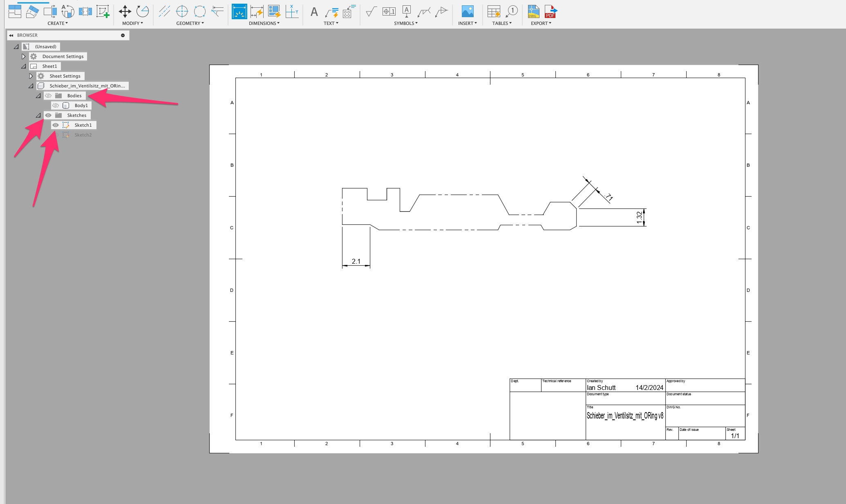846x504 pixels.
Task: Open the DIMENSIONS dropdown menu
Action: pyautogui.click(x=264, y=23)
